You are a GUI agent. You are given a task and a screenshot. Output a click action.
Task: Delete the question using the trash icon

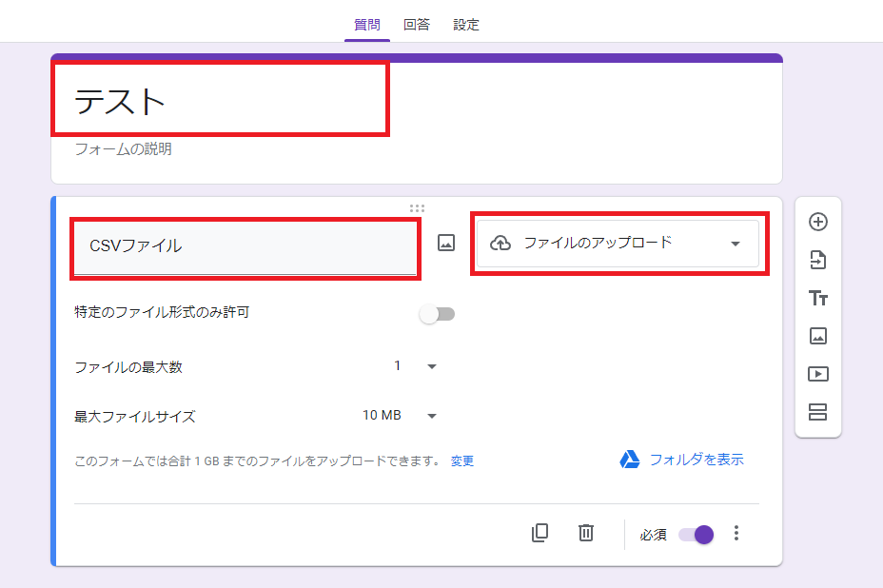coord(585,534)
